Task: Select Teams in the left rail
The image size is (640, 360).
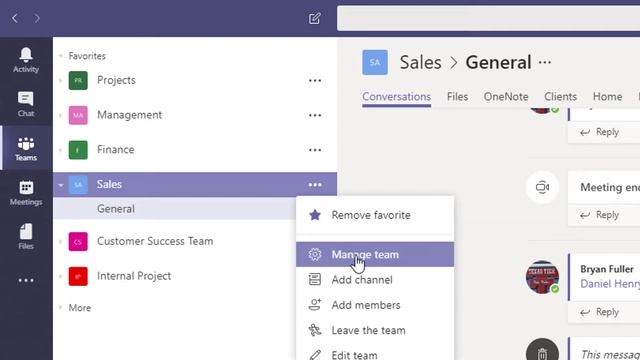Action: (26, 148)
